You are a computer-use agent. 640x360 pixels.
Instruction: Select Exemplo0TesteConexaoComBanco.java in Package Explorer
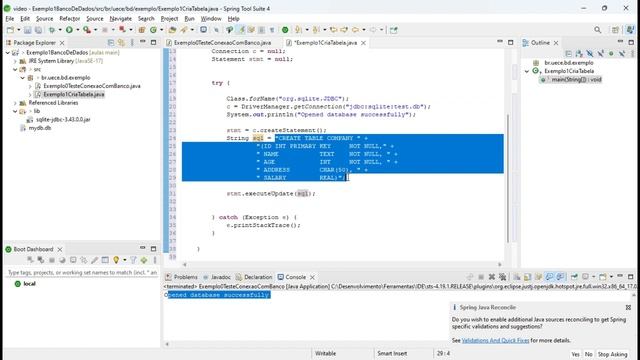tap(91, 86)
